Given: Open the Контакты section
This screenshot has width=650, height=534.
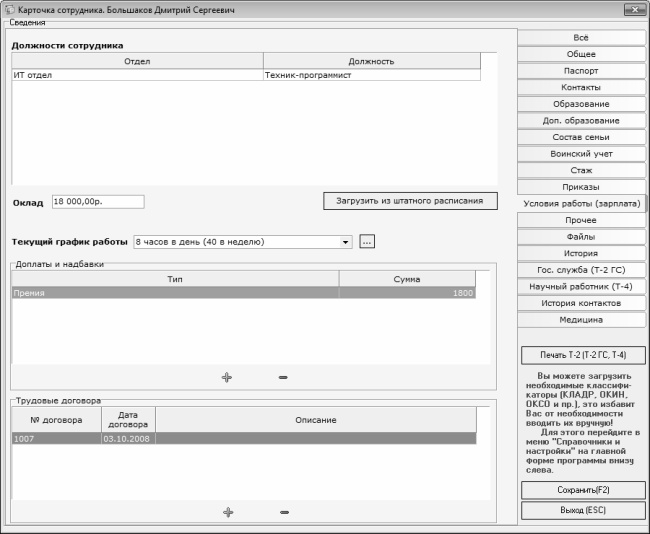Looking at the screenshot, I should point(581,88).
